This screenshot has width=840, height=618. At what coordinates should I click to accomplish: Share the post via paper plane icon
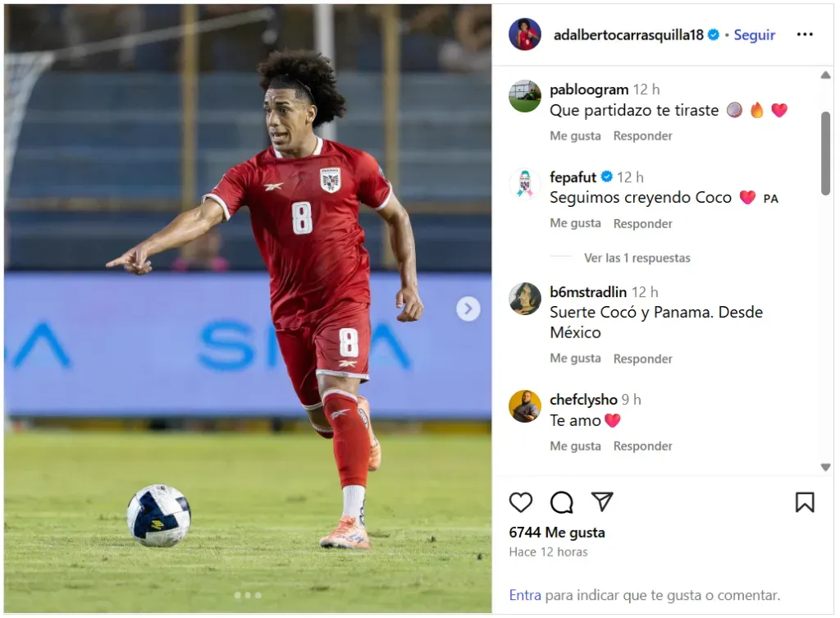coord(602,501)
